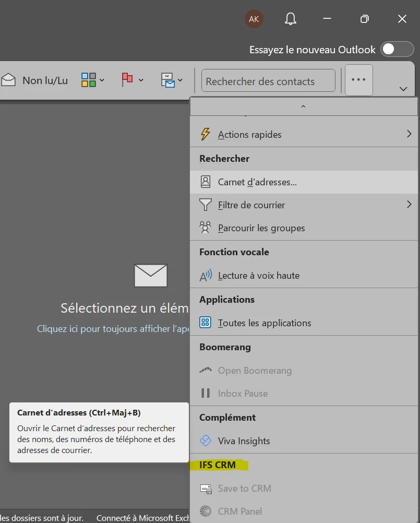Open the flag dropdown arrow
The height and width of the screenshot is (523, 420).
point(141,80)
